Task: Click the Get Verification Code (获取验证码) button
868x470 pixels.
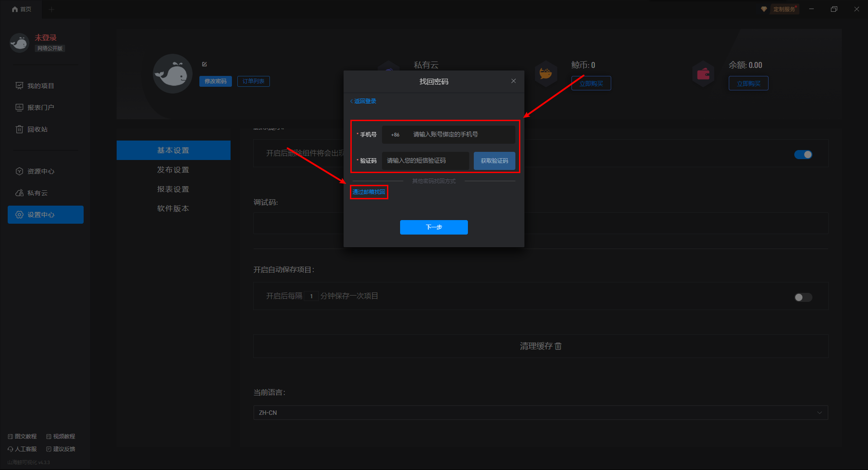Action: tap(494, 161)
